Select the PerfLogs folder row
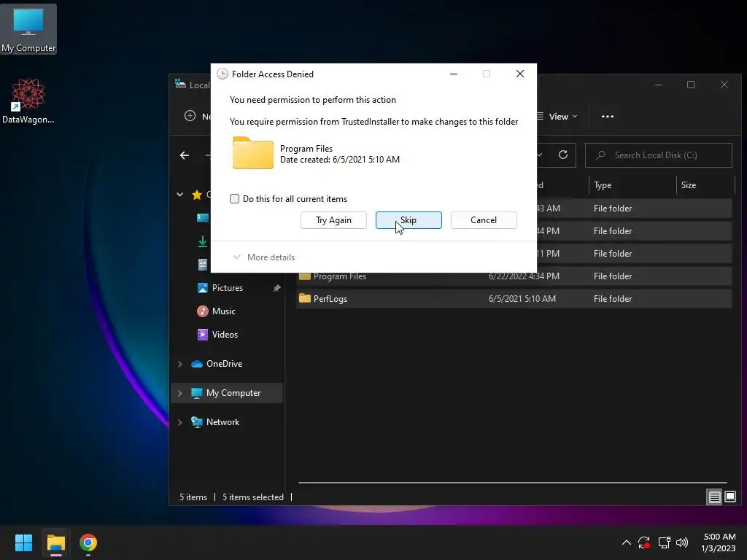Screen dimensions: 747x560 514,299
